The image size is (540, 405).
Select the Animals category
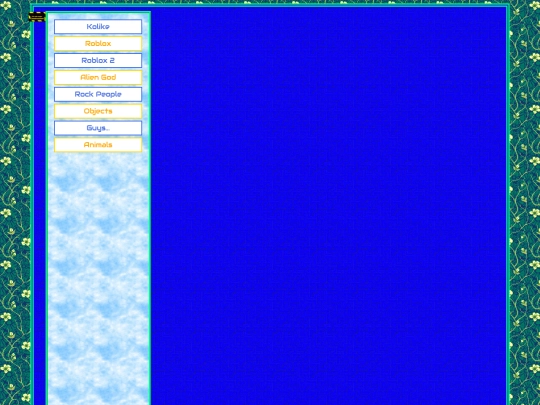tap(98, 145)
